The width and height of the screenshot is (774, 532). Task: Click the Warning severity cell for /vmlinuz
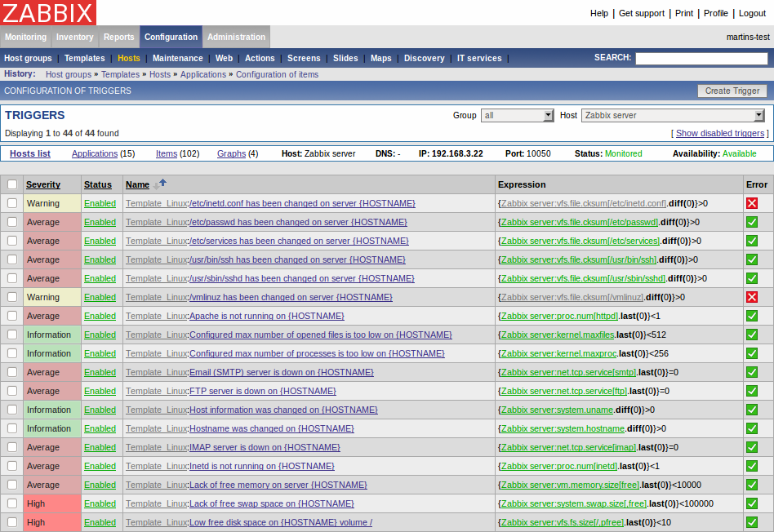(52, 297)
